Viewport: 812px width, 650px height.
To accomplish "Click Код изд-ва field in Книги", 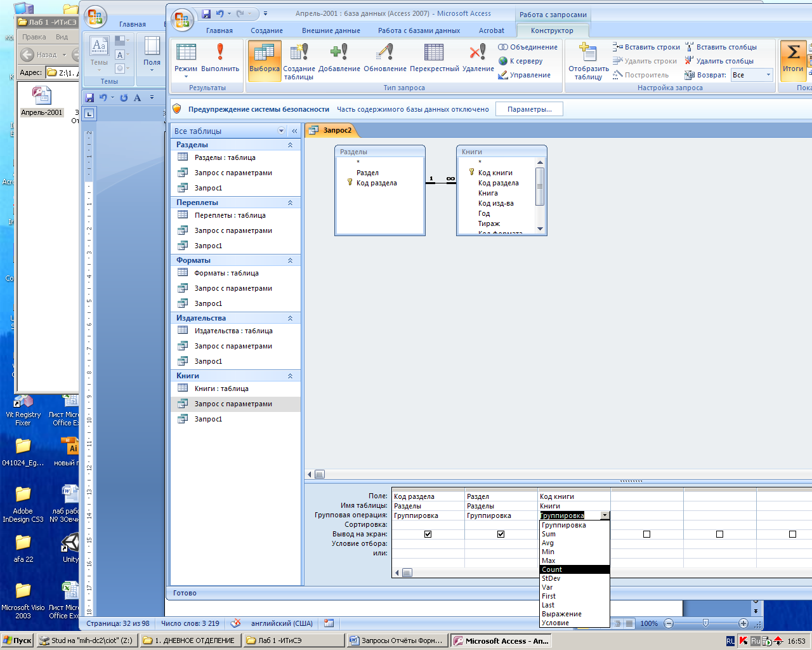I will (496, 203).
